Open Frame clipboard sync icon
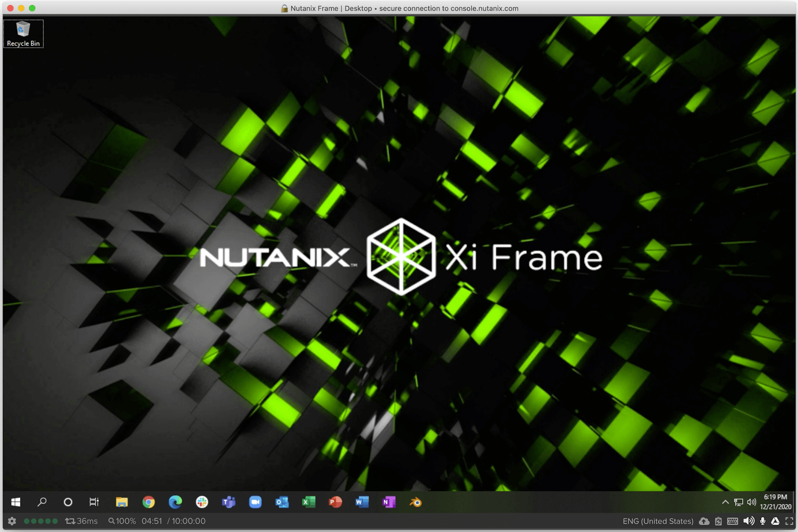Viewport: 798px width, 532px height. pos(718,521)
